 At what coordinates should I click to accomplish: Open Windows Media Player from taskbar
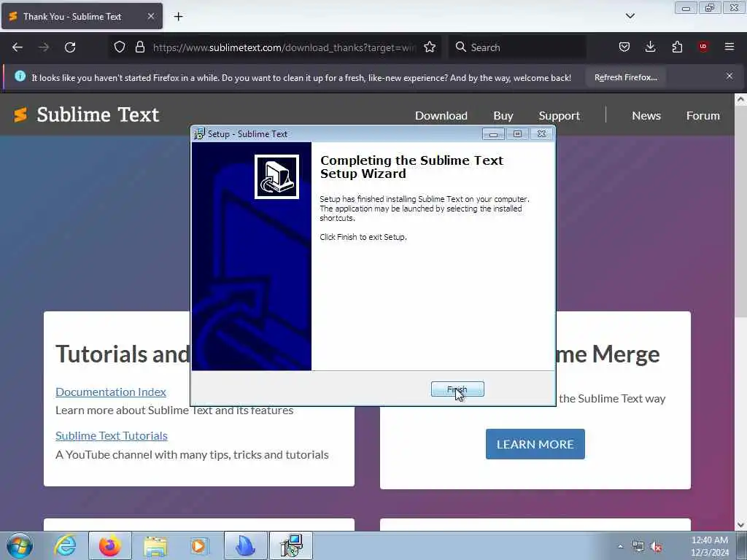coord(198,545)
